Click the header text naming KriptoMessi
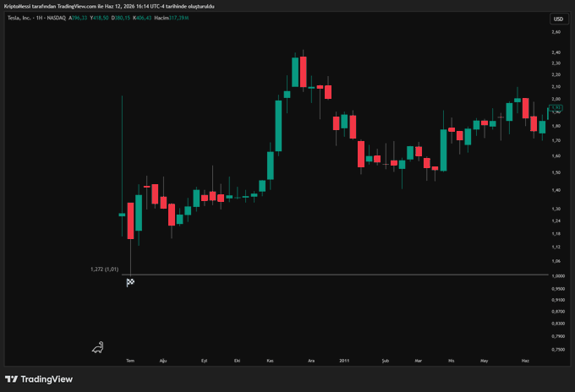 (x=109, y=6)
